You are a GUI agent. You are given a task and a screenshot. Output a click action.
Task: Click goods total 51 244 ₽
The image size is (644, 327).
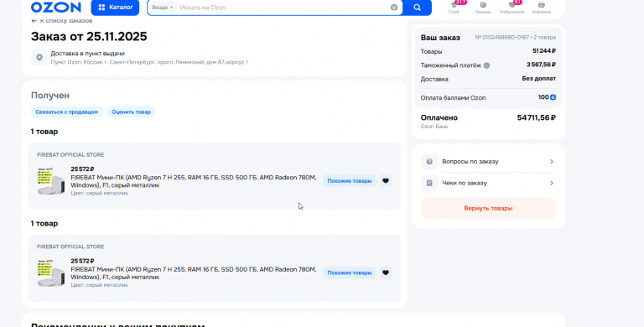click(x=544, y=51)
